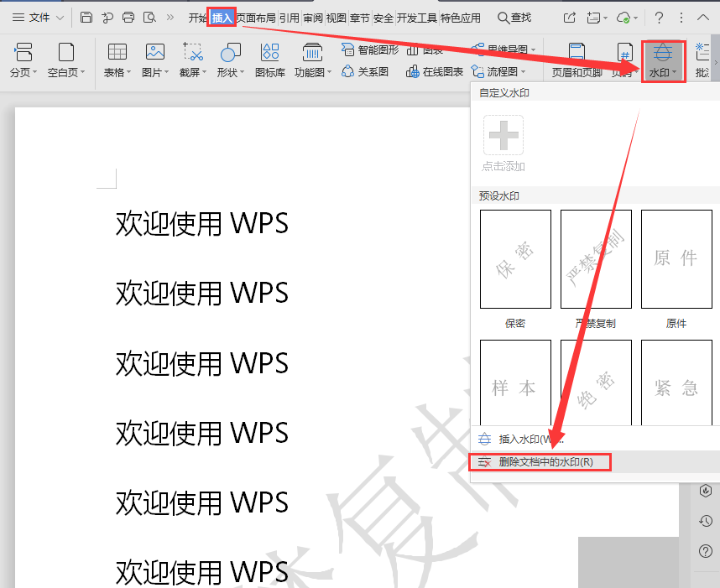720x588 pixels.
Task: Select the 样本 preset watermark
Action: [x=515, y=382]
